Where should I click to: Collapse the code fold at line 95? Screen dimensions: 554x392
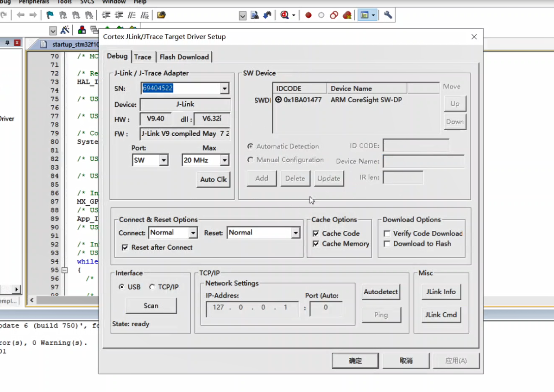[65, 270]
